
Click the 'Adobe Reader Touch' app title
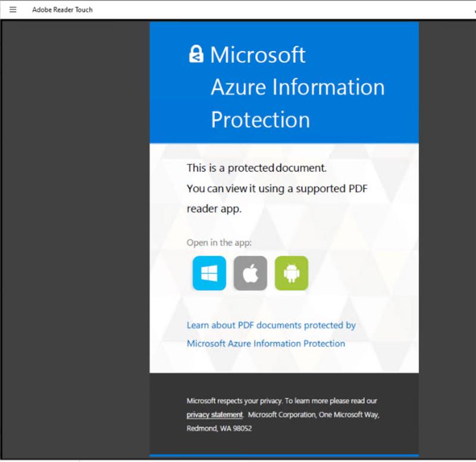coord(62,10)
